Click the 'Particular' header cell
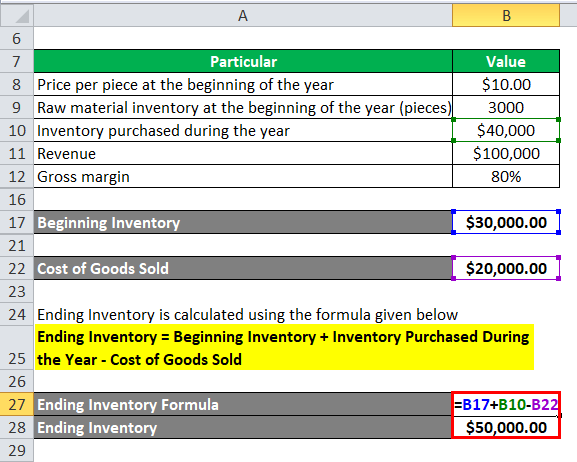The image size is (577, 462). click(x=243, y=61)
